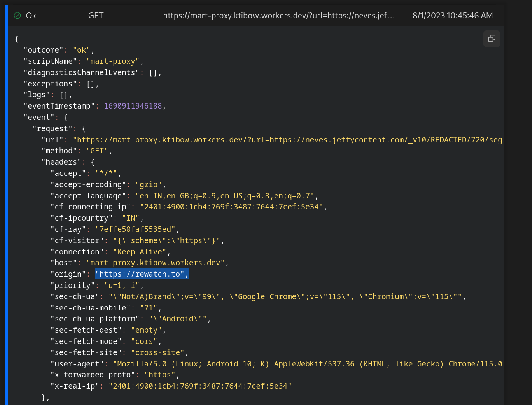Select the GET method label
The image size is (532, 405).
click(96, 16)
